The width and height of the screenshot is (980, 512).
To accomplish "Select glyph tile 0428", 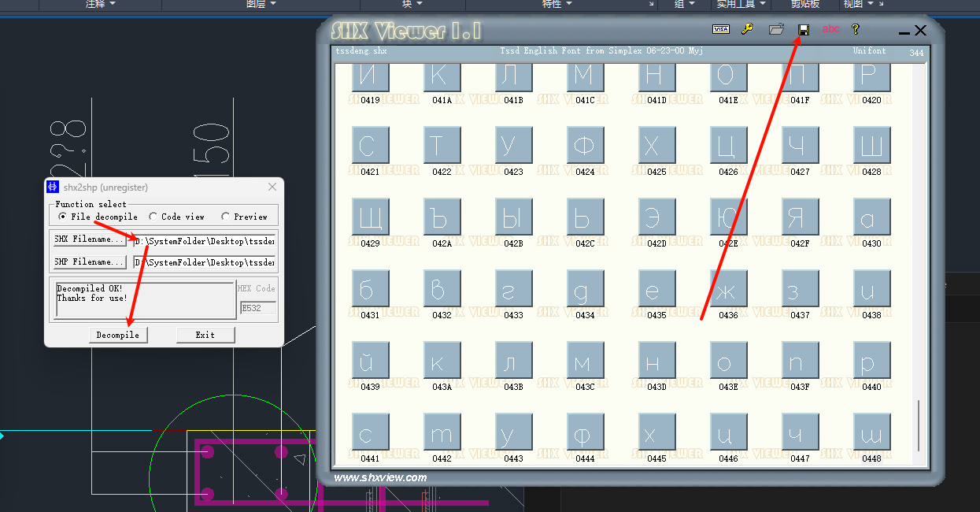I will click(x=871, y=145).
